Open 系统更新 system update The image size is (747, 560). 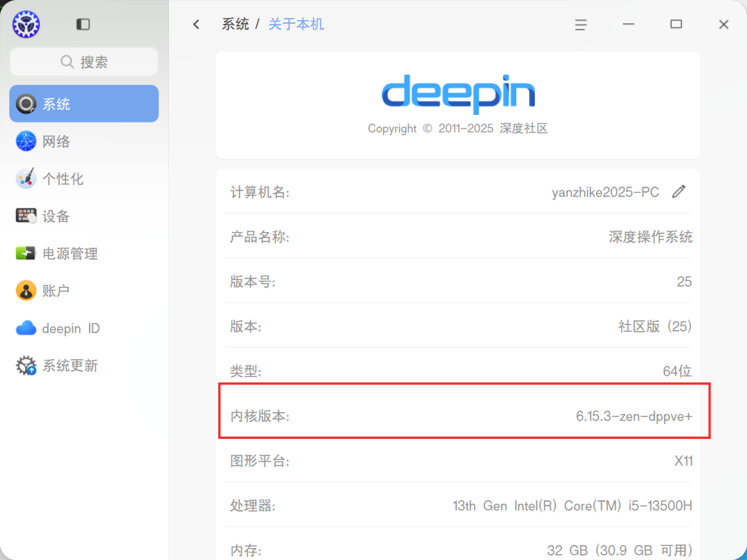click(84, 365)
